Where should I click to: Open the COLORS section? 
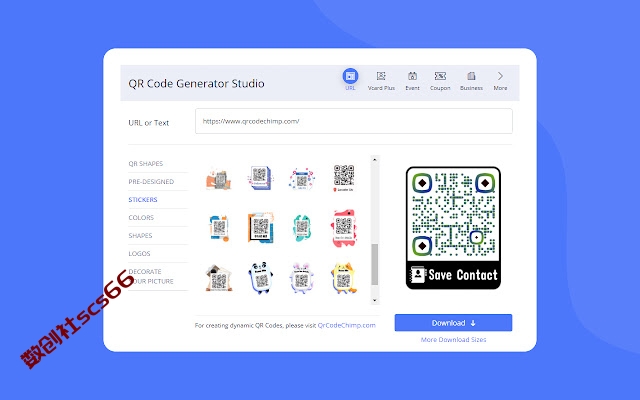141,218
